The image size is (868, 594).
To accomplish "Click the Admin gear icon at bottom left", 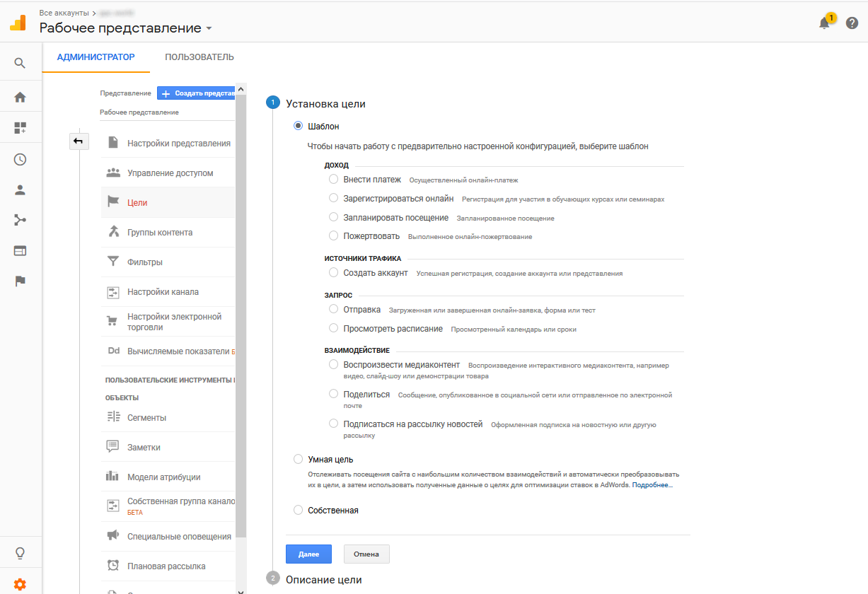I will pyautogui.click(x=20, y=584).
